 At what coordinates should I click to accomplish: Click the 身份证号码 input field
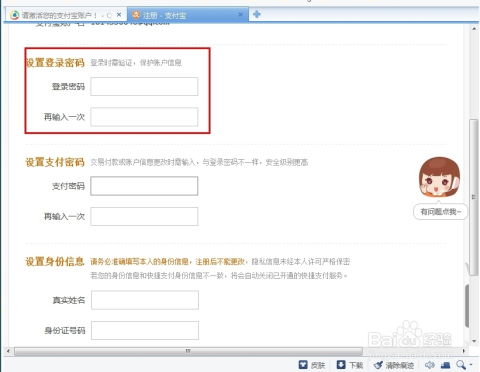145,330
